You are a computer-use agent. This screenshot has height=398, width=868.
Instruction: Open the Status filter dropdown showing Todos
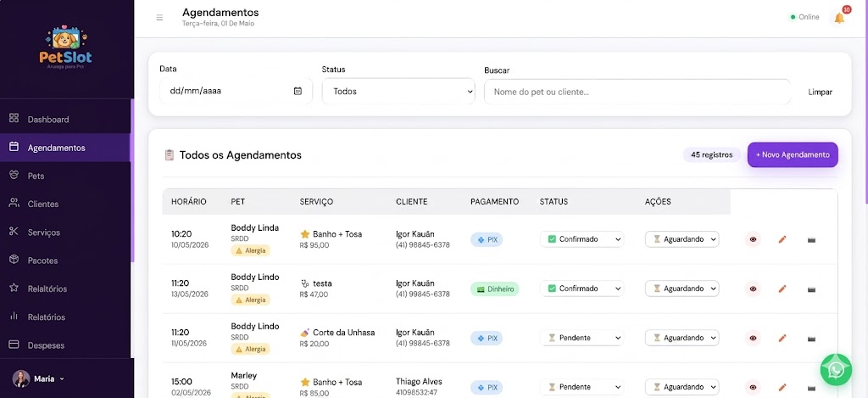coord(398,91)
